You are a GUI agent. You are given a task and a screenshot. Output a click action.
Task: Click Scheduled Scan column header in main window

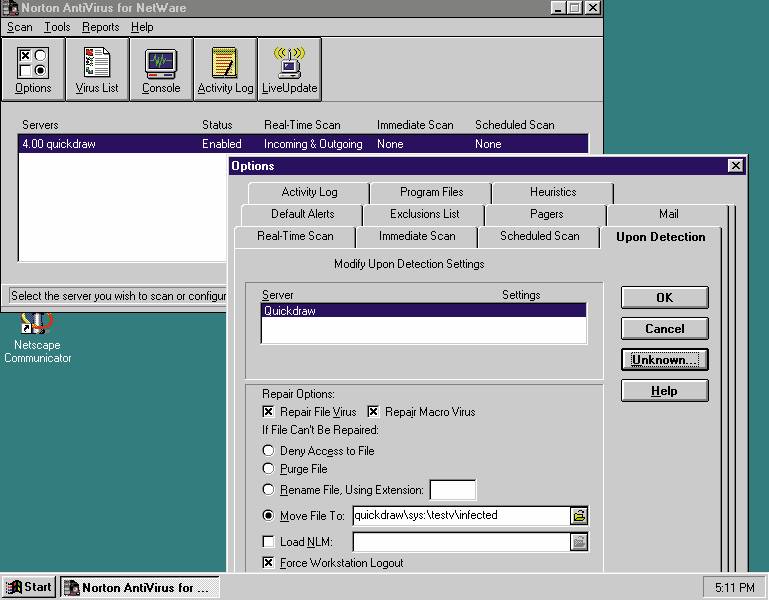[514, 125]
